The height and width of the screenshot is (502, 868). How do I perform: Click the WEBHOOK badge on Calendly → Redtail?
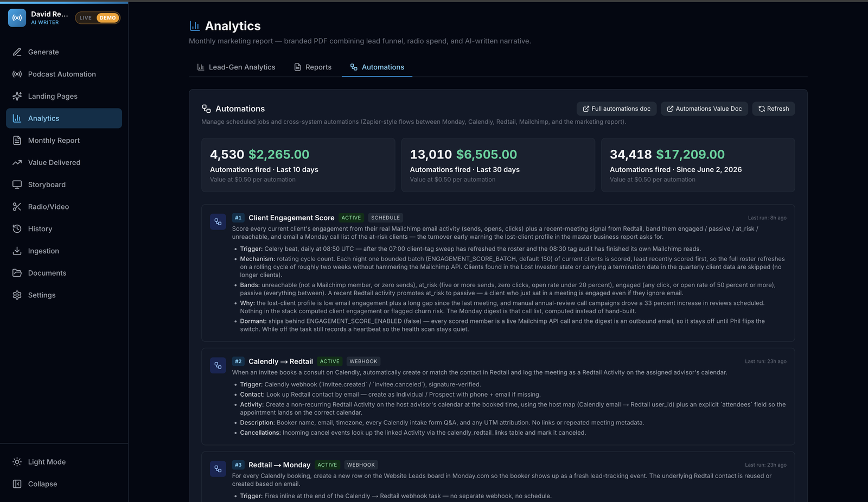pos(363,361)
